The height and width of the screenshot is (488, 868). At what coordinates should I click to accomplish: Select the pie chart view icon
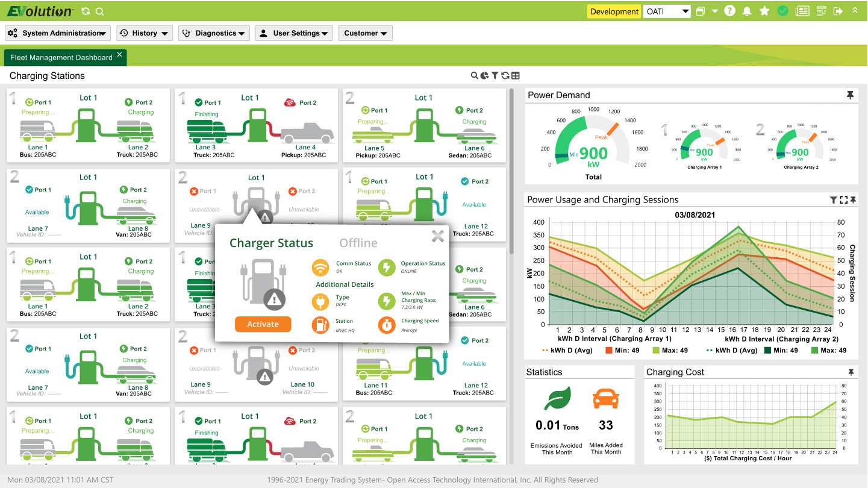[x=484, y=75]
